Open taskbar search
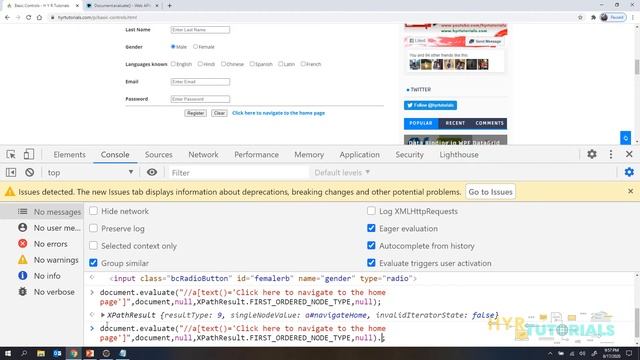 24,353
